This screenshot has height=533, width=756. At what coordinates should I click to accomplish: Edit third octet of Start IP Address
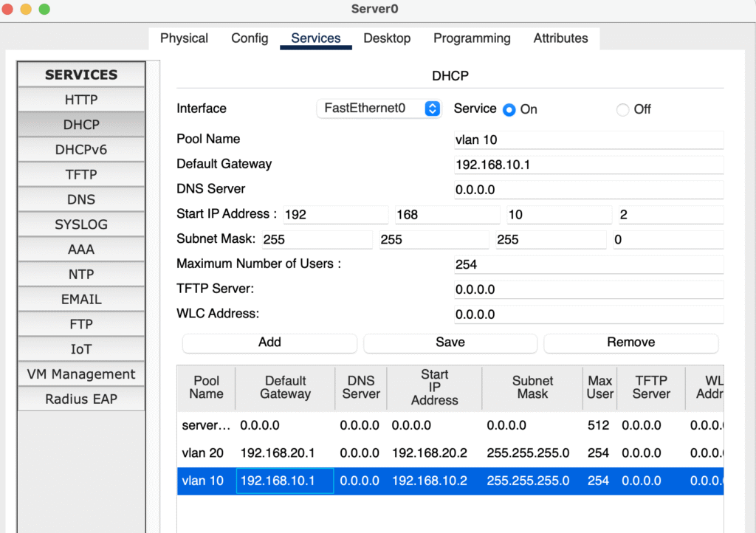560,214
